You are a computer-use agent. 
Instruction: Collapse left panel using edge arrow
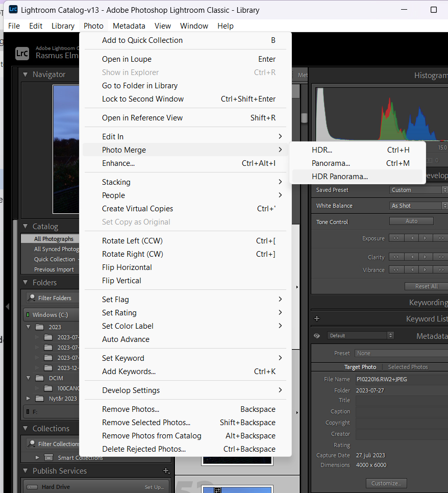point(7,306)
